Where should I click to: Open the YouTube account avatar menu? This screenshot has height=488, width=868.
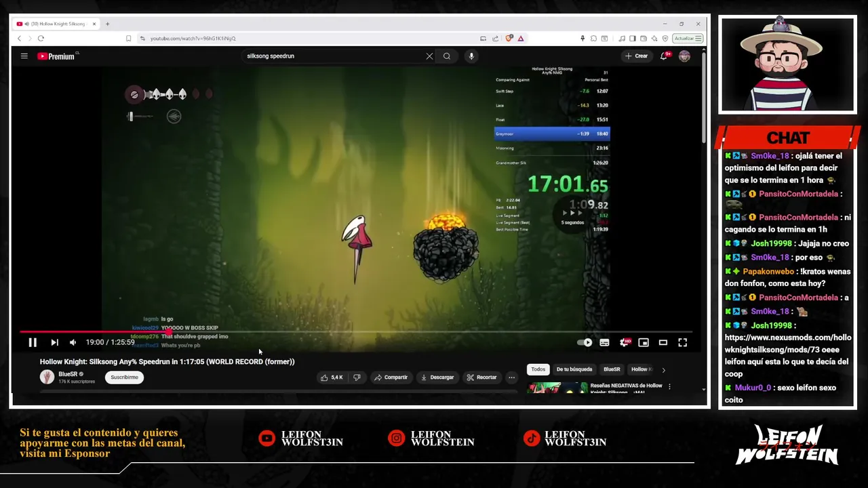coord(684,56)
